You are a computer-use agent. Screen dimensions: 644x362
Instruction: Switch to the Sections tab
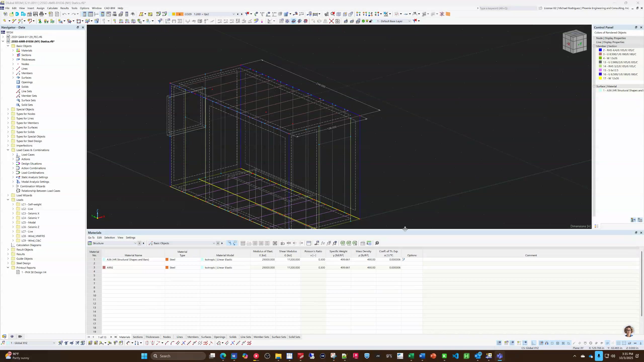click(138, 337)
